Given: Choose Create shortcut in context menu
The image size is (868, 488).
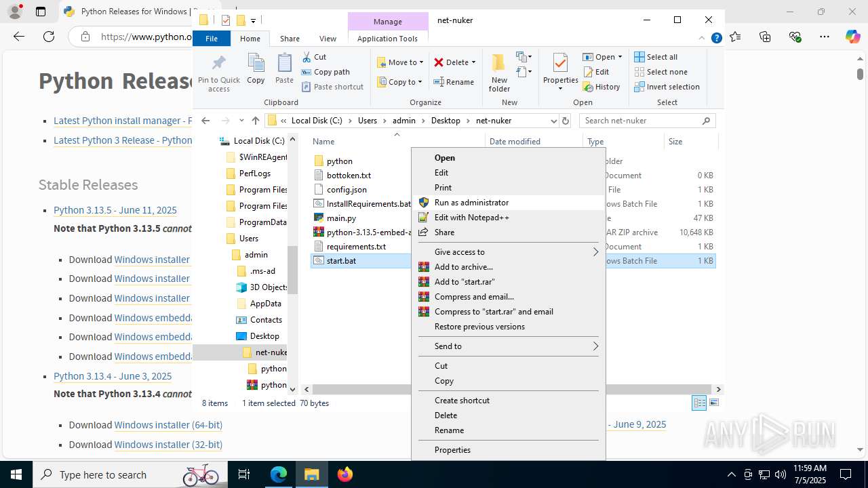Looking at the screenshot, I should pos(509,400).
